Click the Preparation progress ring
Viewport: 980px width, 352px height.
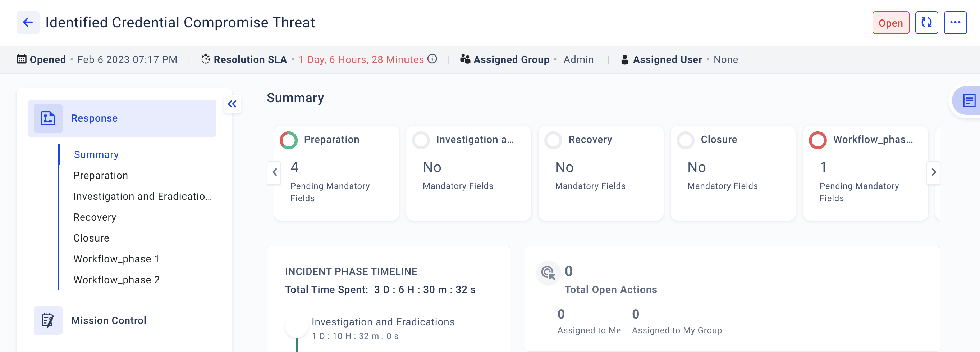click(x=289, y=140)
